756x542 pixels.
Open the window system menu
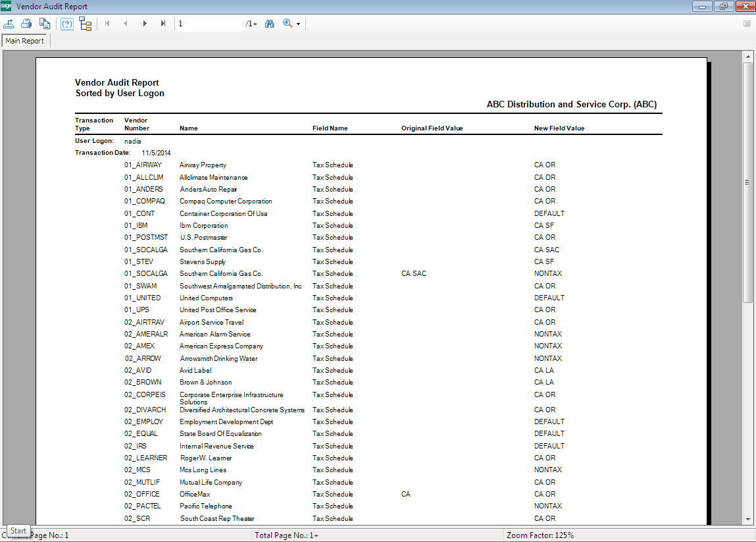click(x=7, y=6)
